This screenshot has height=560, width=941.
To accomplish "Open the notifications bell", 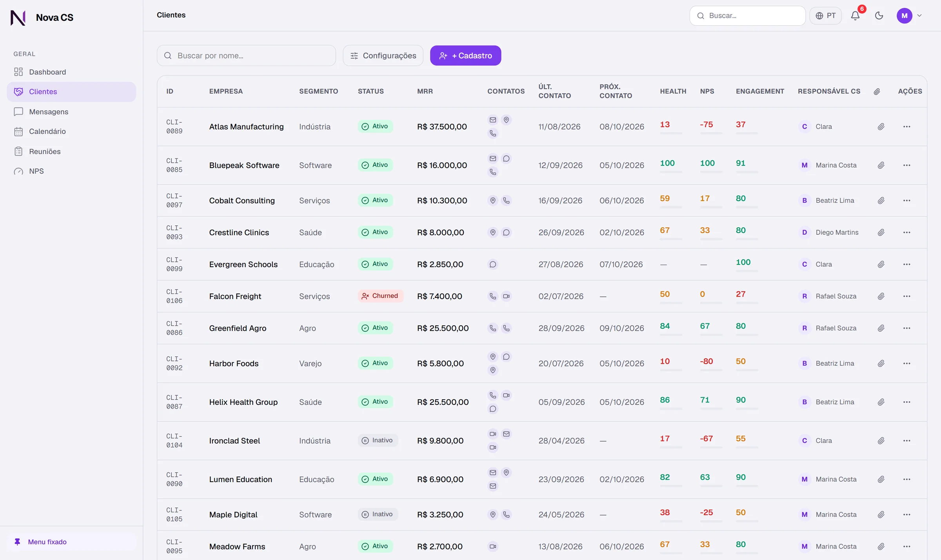I will pyautogui.click(x=855, y=16).
